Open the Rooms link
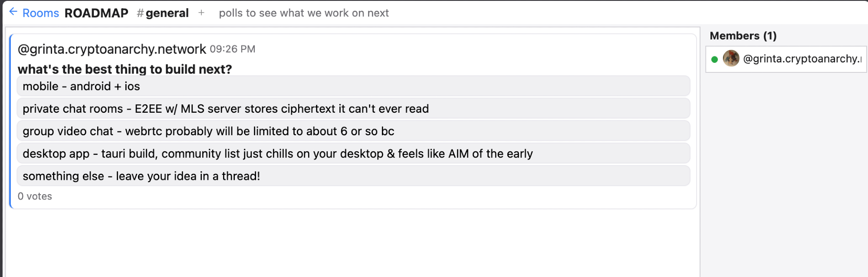This screenshot has height=277, width=868. click(40, 13)
